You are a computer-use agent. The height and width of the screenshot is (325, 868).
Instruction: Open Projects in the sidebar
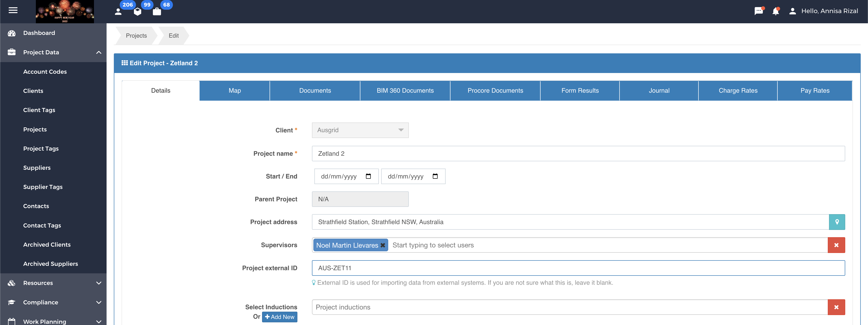click(x=35, y=129)
